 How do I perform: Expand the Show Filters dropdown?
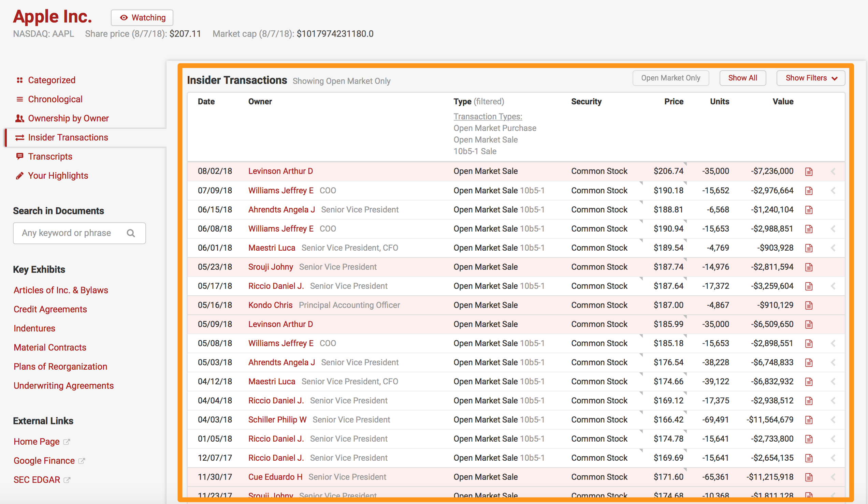(810, 78)
